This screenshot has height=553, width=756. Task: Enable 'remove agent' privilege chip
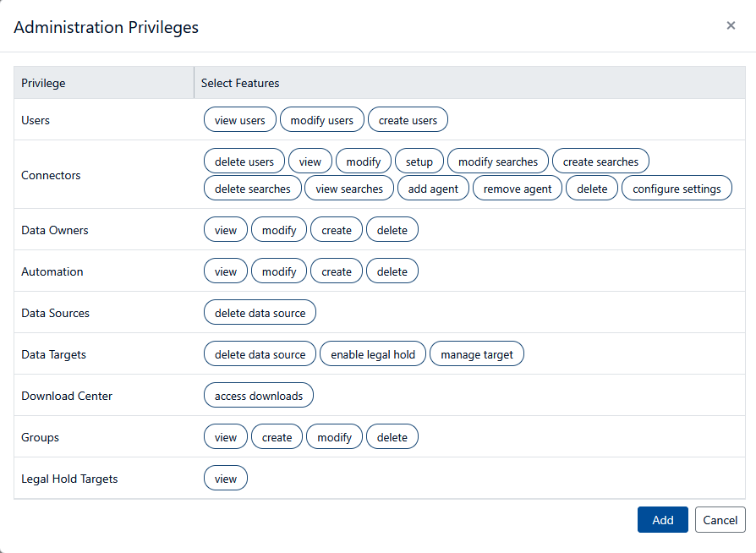tap(518, 189)
